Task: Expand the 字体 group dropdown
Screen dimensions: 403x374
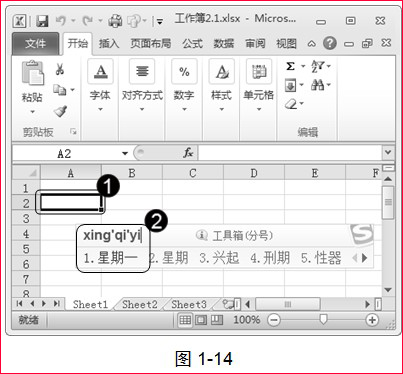Action: [100, 109]
